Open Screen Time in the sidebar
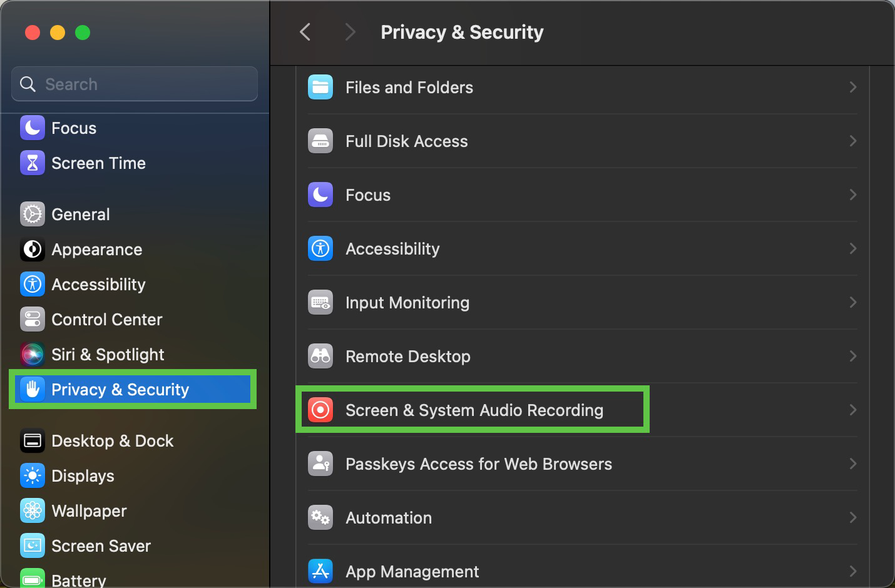The image size is (895, 588). tap(98, 163)
